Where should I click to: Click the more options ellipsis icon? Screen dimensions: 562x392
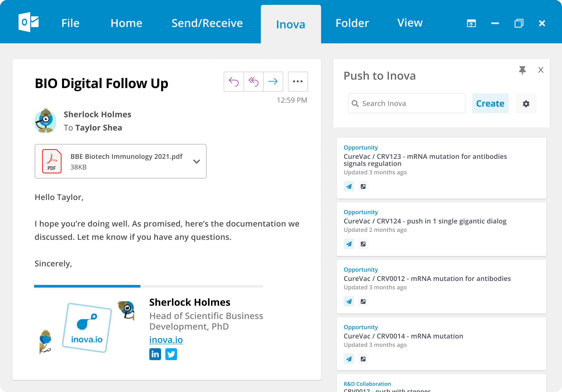[x=298, y=81]
